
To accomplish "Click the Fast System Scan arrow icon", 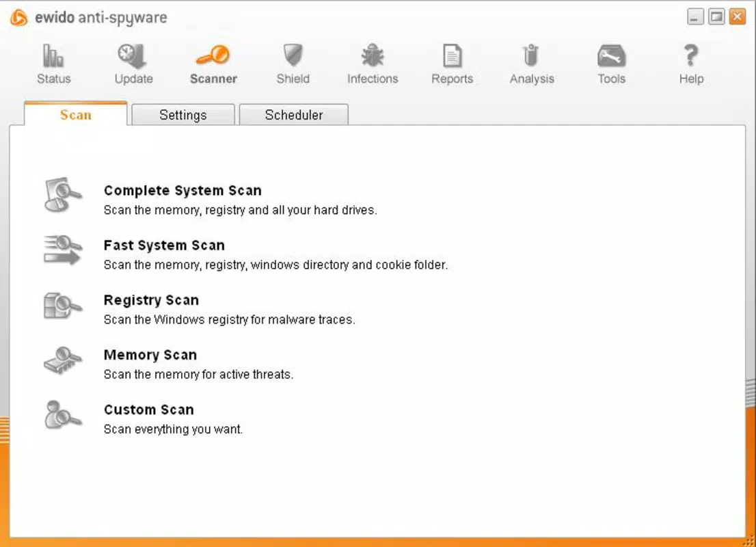I will click(63, 250).
